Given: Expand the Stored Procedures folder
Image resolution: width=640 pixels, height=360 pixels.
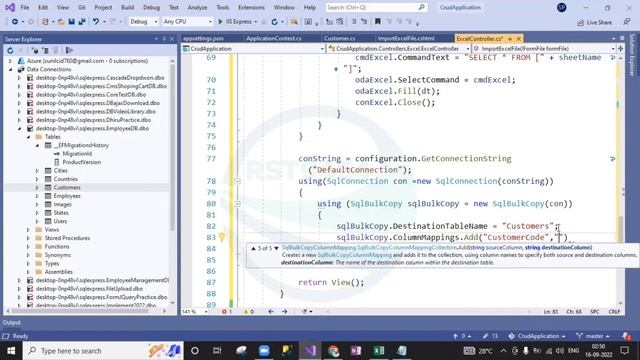Looking at the screenshot, I should pyautogui.click(x=28, y=238).
